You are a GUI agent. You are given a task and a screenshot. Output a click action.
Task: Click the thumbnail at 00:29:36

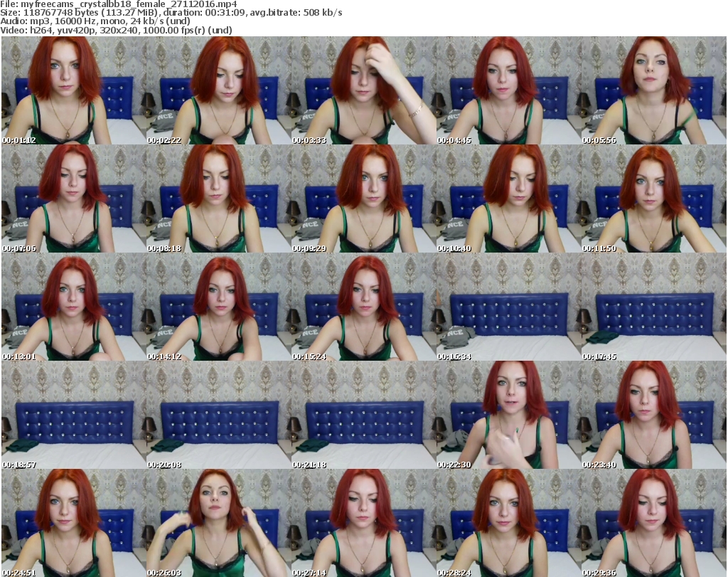click(x=654, y=523)
